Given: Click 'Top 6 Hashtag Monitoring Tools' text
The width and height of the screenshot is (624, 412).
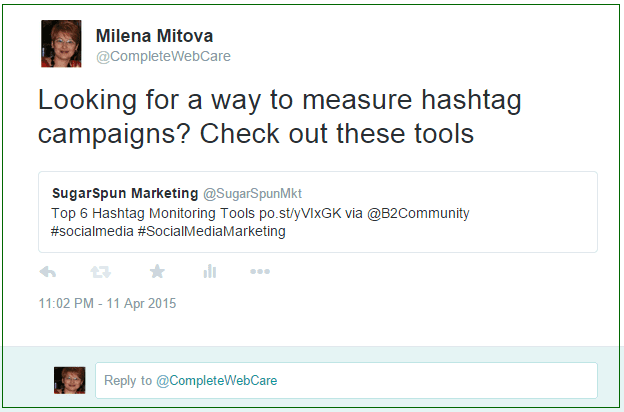Looking at the screenshot, I should [153, 213].
